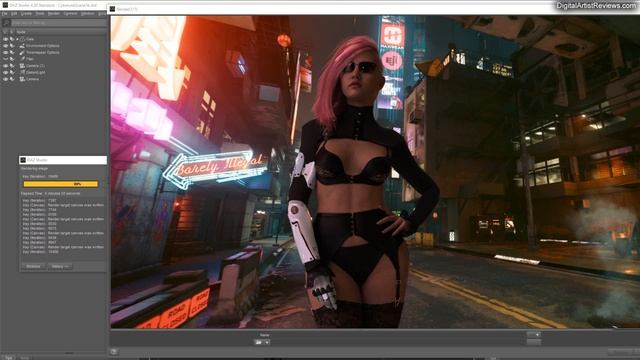The image size is (640, 360).
Task: Toggle selectable arrow on the first scene node
Action: (x=12, y=39)
